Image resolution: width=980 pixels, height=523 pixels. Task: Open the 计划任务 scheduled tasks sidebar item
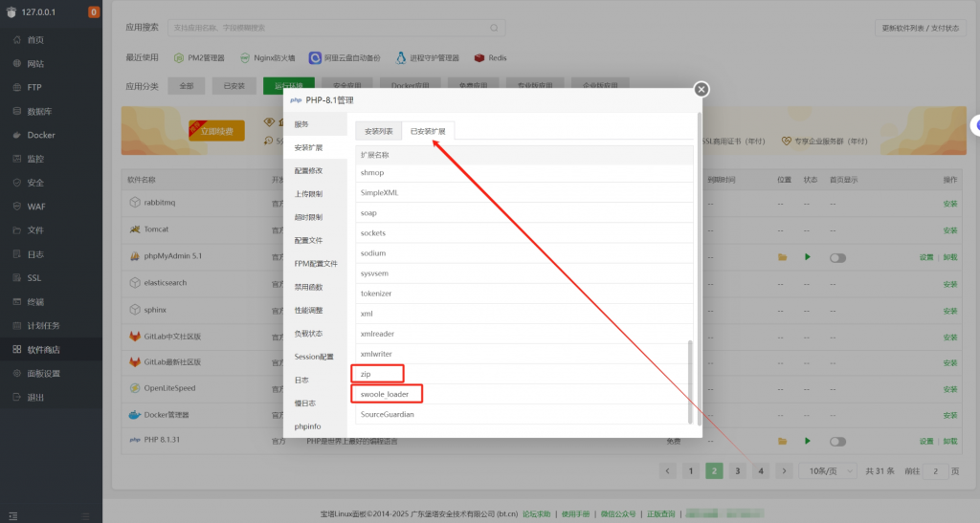[43, 325]
